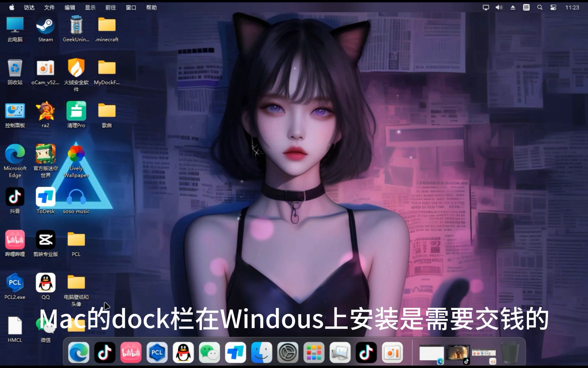Open bilibili from the dock
The image size is (588, 368).
pos(131,352)
